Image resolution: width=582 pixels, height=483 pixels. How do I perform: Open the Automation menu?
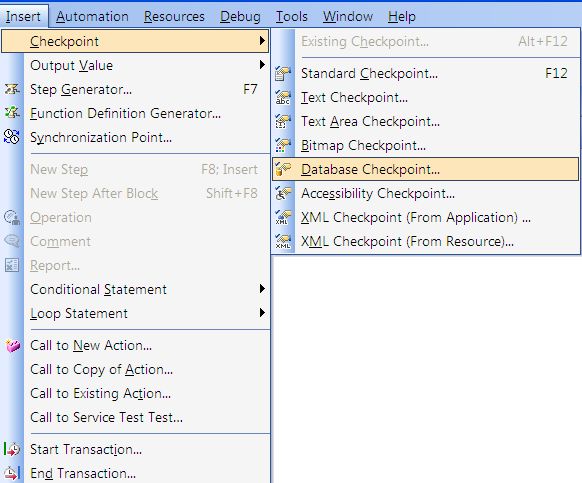pos(92,16)
